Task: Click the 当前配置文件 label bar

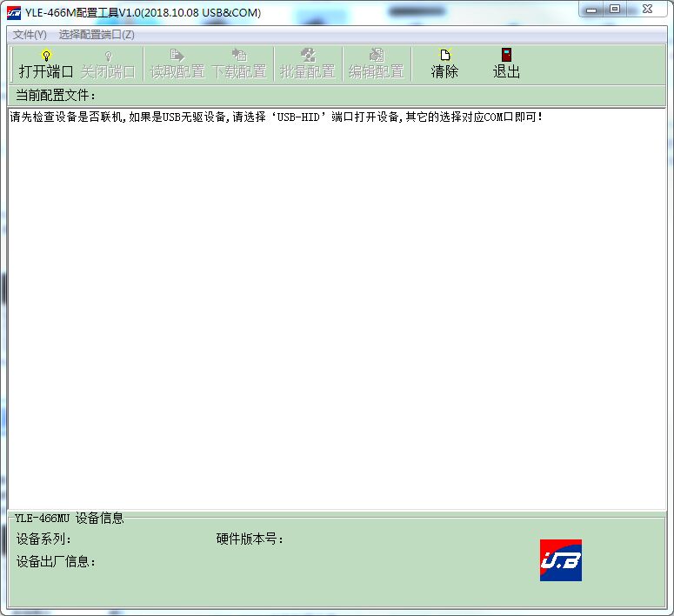Action: click(x=57, y=95)
